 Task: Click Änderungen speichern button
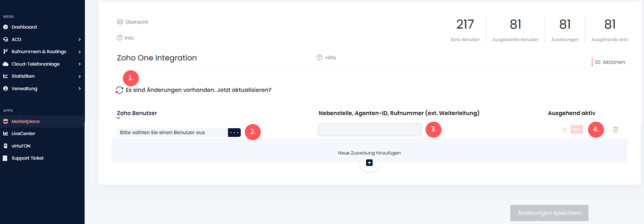(x=549, y=213)
